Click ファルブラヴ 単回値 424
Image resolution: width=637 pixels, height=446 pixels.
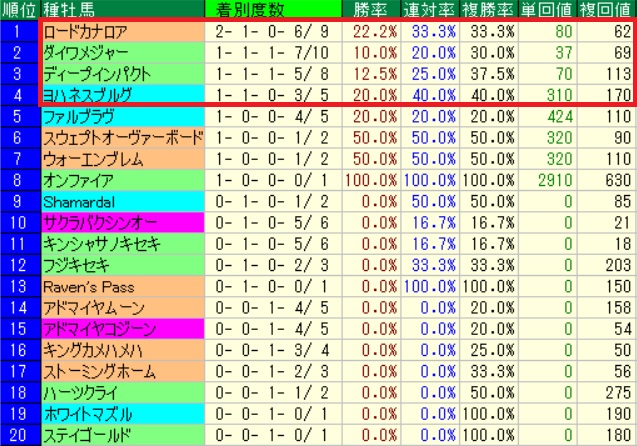tap(548, 116)
